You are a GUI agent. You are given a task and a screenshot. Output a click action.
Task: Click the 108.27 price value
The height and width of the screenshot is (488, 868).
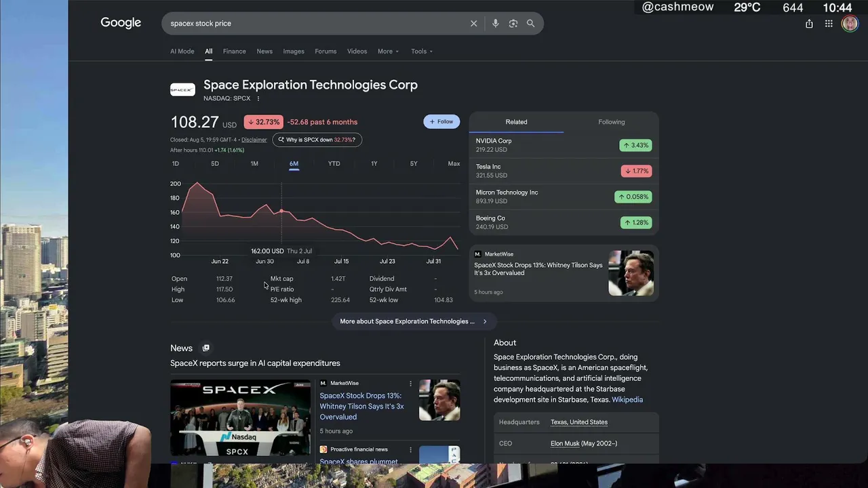tap(195, 122)
